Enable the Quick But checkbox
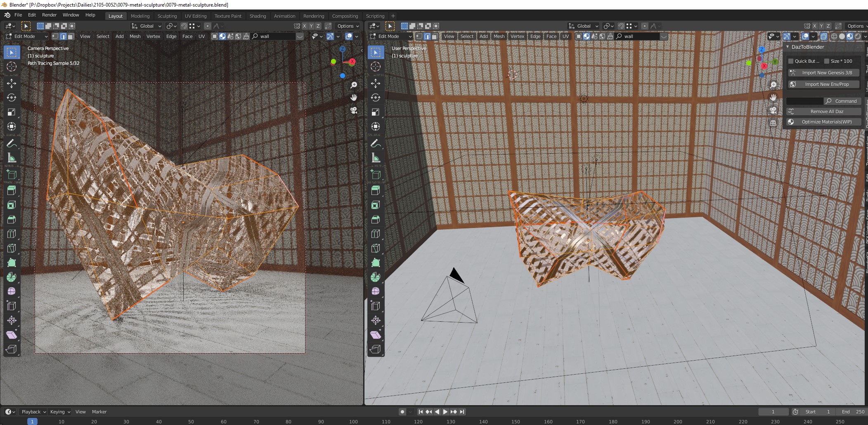Image resolution: width=868 pixels, height=425 pixels. pos(791,61)
